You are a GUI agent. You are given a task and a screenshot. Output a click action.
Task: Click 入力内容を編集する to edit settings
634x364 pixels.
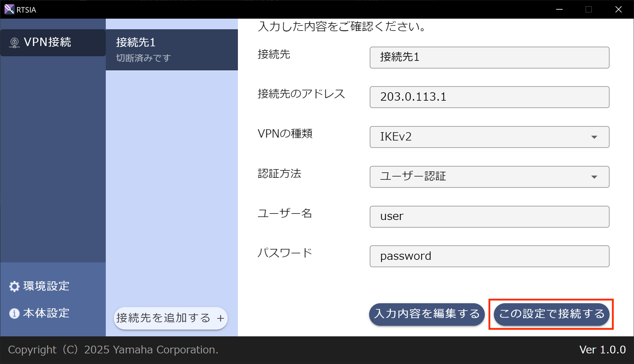426,314
